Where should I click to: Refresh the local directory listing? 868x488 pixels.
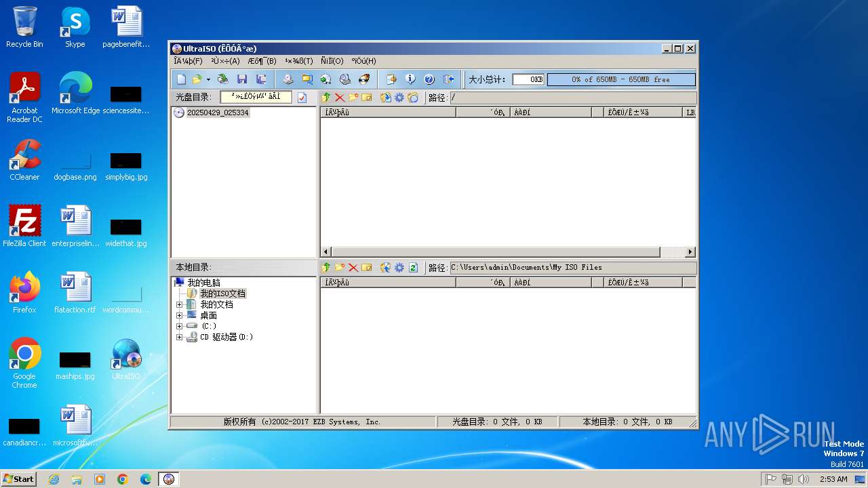pyautogui.click(x=413, y=268)
